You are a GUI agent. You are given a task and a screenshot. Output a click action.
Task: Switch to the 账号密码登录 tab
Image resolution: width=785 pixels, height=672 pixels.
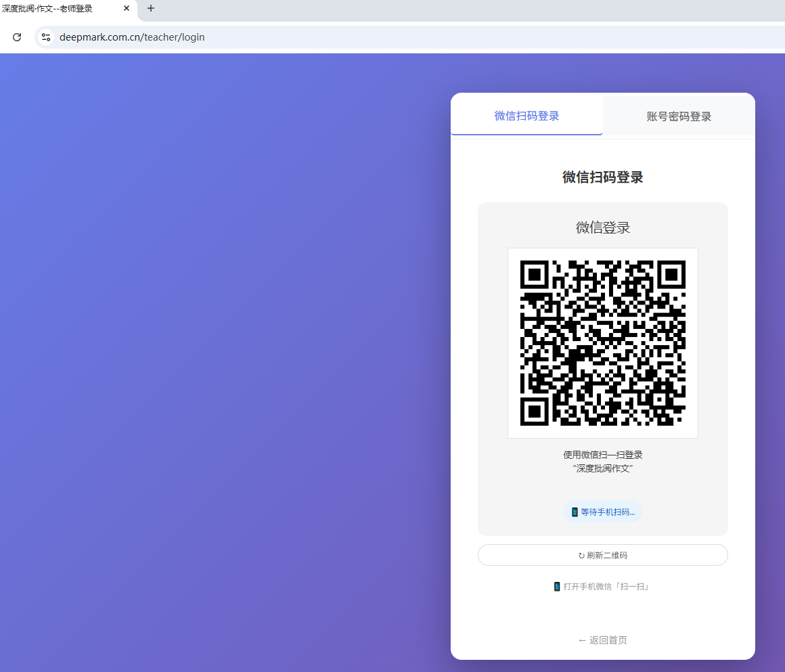678,116
